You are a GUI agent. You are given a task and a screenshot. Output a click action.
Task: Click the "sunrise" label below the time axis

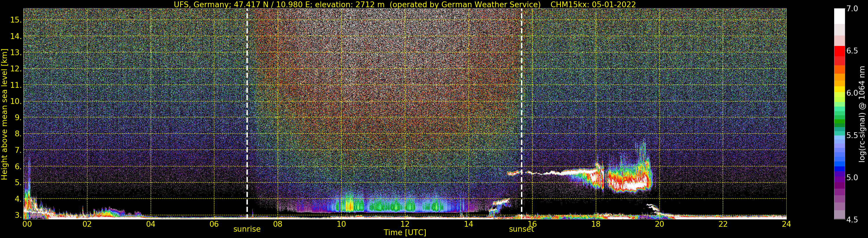click(x=247, y=229)
